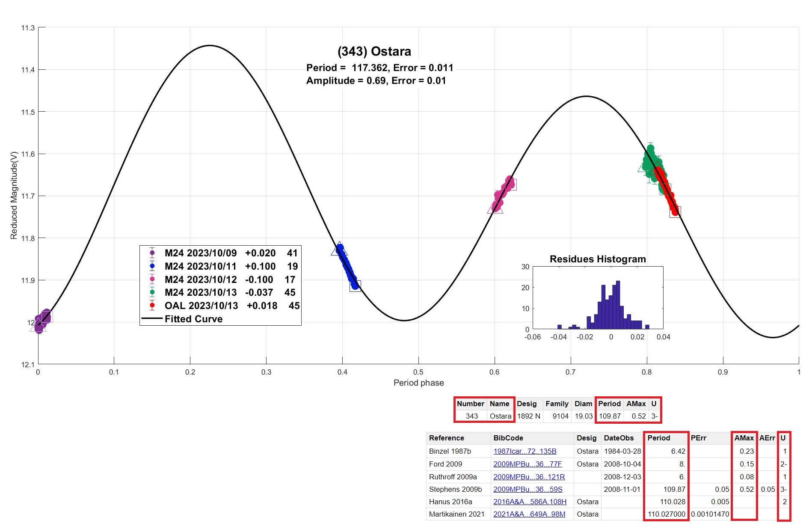This screenshot has height=532, width=812.
Task: Click the 2008-10-04 observation date
Action: 622,464
